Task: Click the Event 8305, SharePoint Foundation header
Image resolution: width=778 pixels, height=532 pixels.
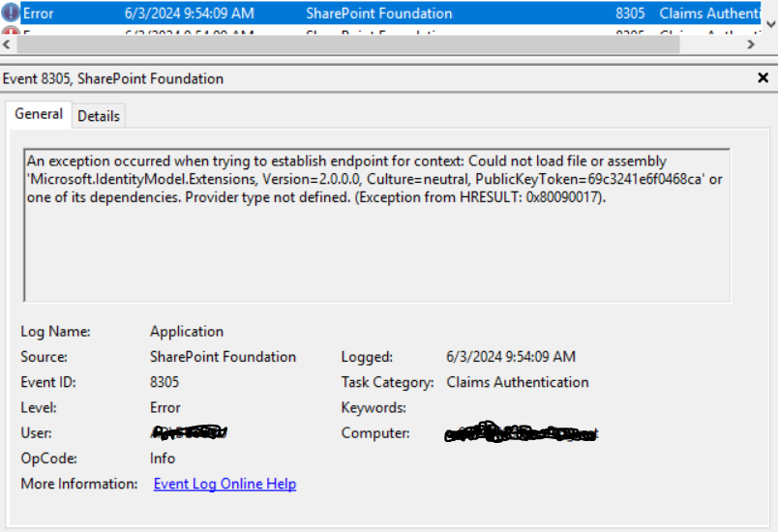Action: pyautogui.click(x=113, y=79)
